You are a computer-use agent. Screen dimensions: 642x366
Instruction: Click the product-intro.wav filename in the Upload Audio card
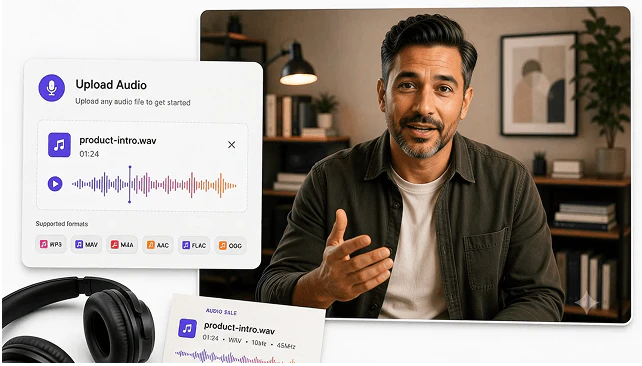click(118, 140)
